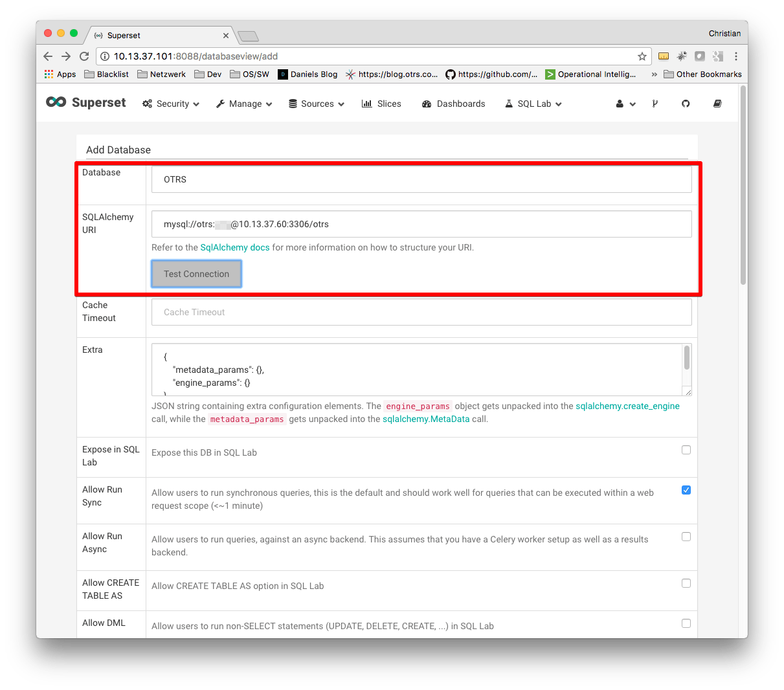The height and width of the screenshot is (690, 784).
Task: Open OS/SW bookmark folder
Action: pos(249,74)
